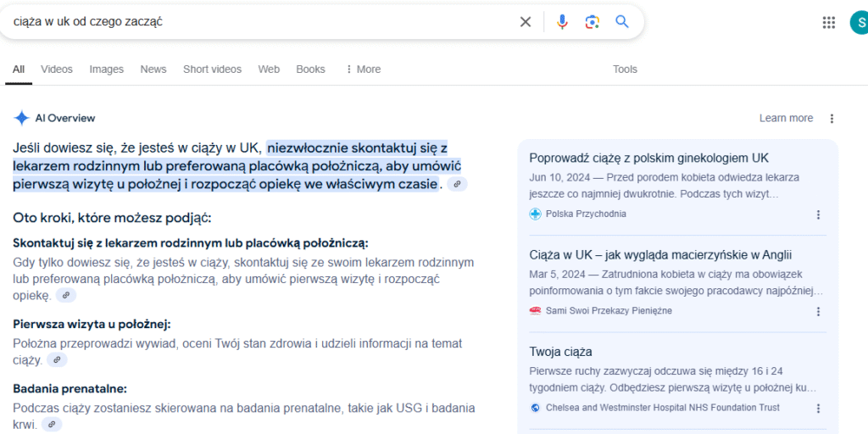
Task: Clear the search box text
Action: tap(526, 22)
